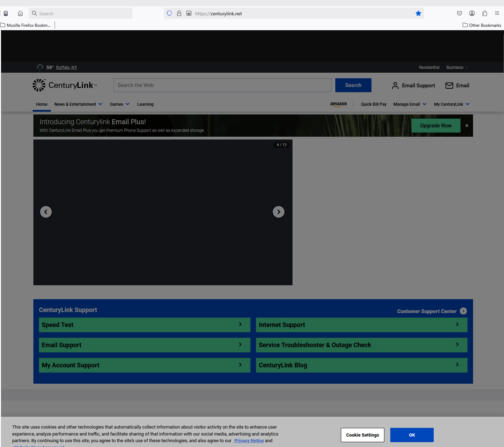This screenshot has width=504, height=447.
Task: Expand the Games menu
Action: pos(120,104)
